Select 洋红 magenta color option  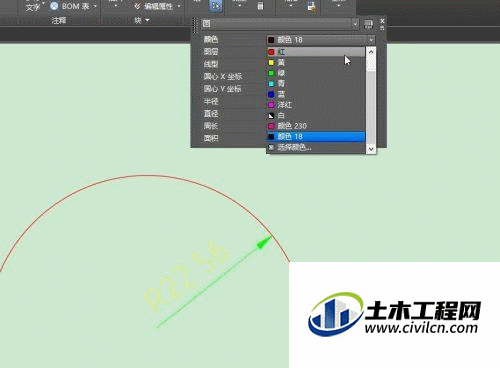click(x=316, y=105)
